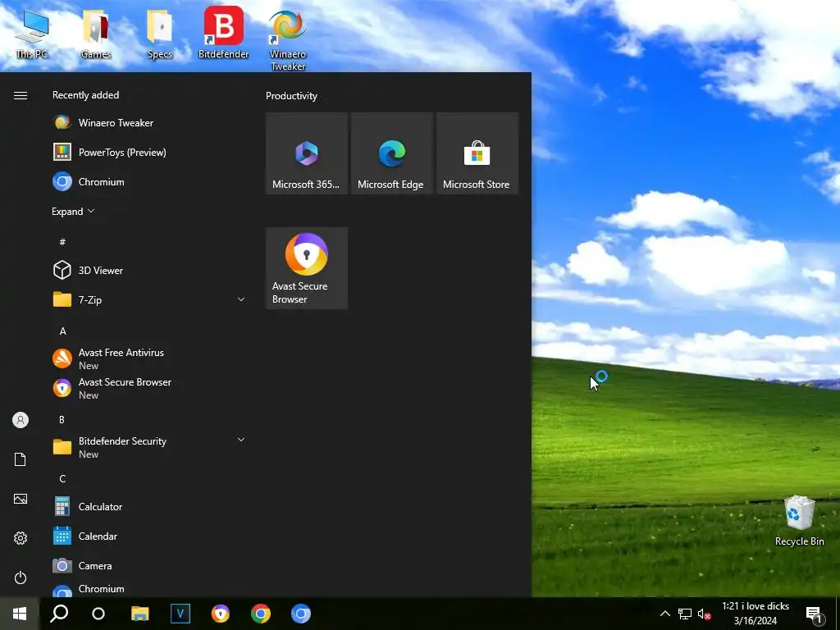This screenshot has height=630, width=840.
Task: Open the Power options button
Action: (21, 577)
